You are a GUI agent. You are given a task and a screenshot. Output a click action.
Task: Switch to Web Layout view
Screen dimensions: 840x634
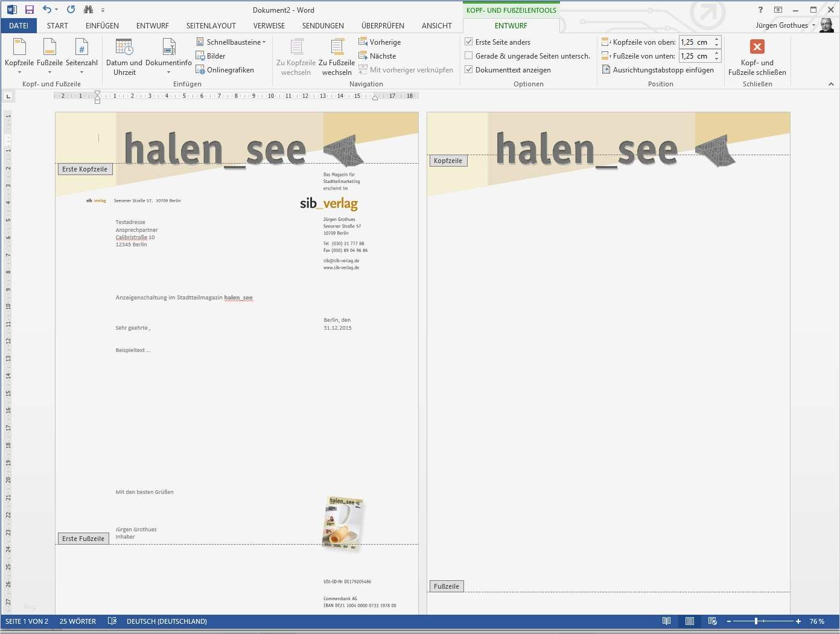[x=713, y=621]
